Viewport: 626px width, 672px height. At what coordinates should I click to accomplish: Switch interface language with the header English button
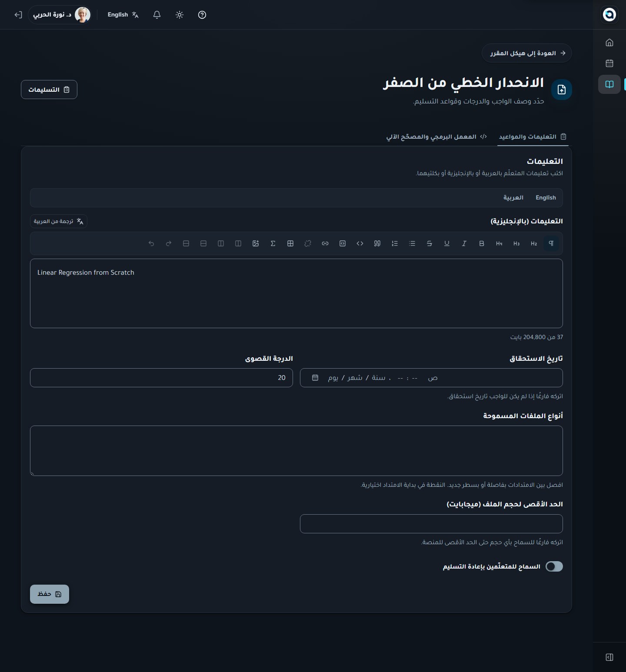coord(123,15)
